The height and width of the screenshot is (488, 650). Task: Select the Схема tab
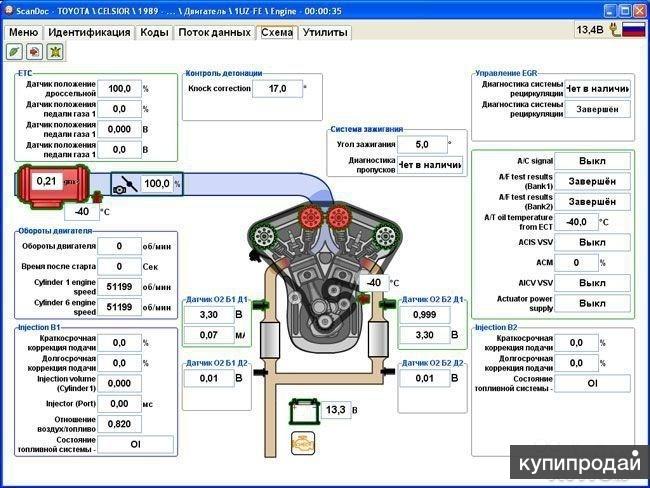tap(277, 32)
